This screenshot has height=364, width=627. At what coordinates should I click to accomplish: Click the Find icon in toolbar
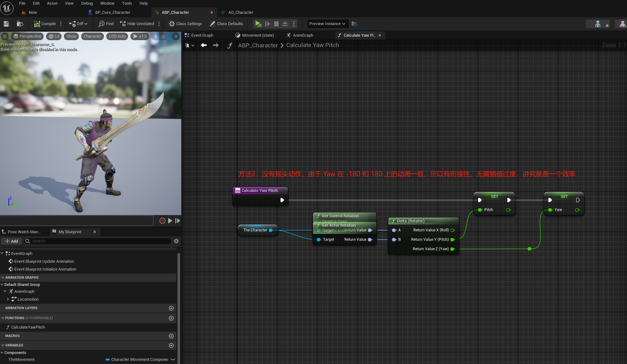[106, 24]
